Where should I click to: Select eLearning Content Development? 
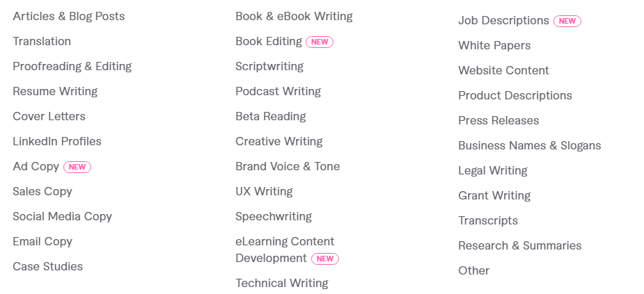[285, 250]
